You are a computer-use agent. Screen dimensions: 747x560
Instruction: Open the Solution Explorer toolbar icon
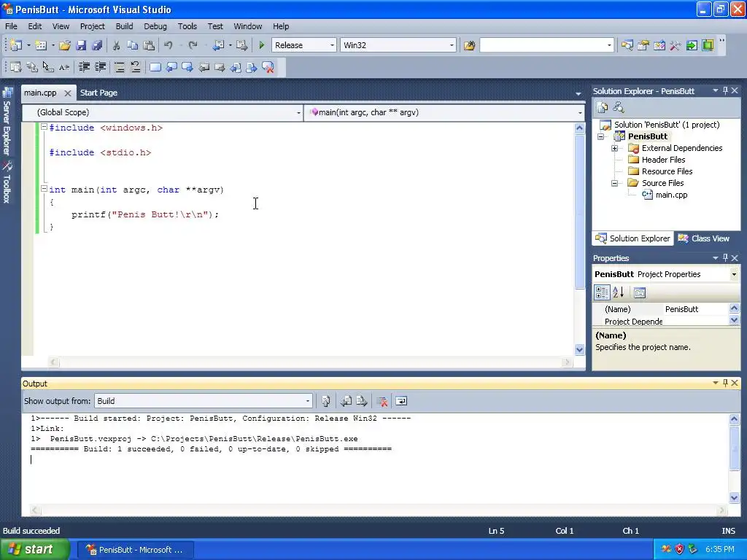627,45
